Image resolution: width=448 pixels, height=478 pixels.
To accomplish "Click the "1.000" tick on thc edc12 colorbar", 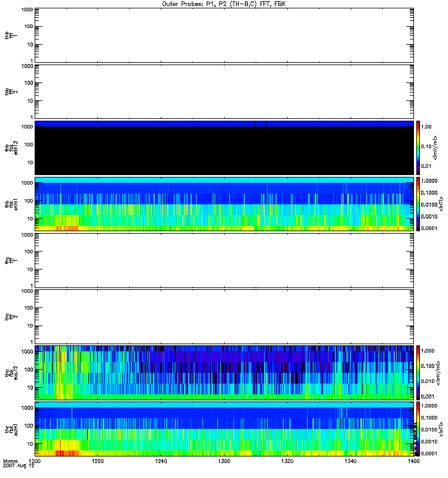I will point(428,351).
